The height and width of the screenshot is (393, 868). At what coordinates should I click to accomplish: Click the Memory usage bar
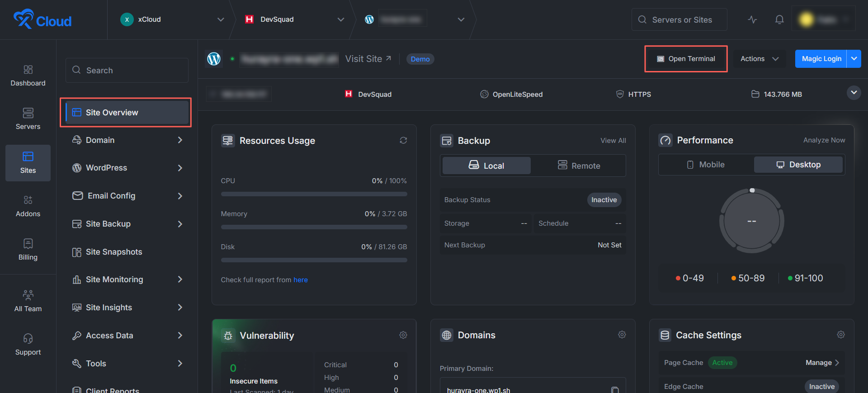click(x=314, y=227)
